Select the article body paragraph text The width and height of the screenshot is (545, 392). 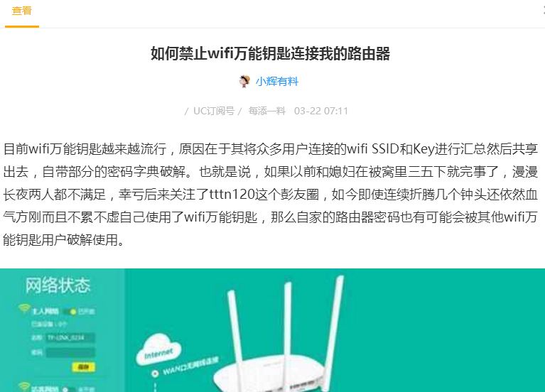[271, 195]
